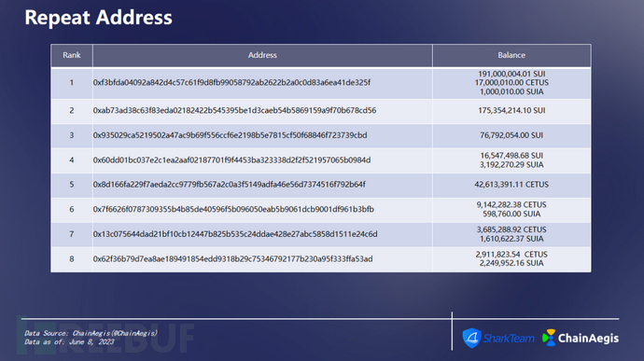This screenshot has height=361, width=644.
Task: Click the rank 5 address starting 0x8d166f
Action: click(x=230, y=185)
